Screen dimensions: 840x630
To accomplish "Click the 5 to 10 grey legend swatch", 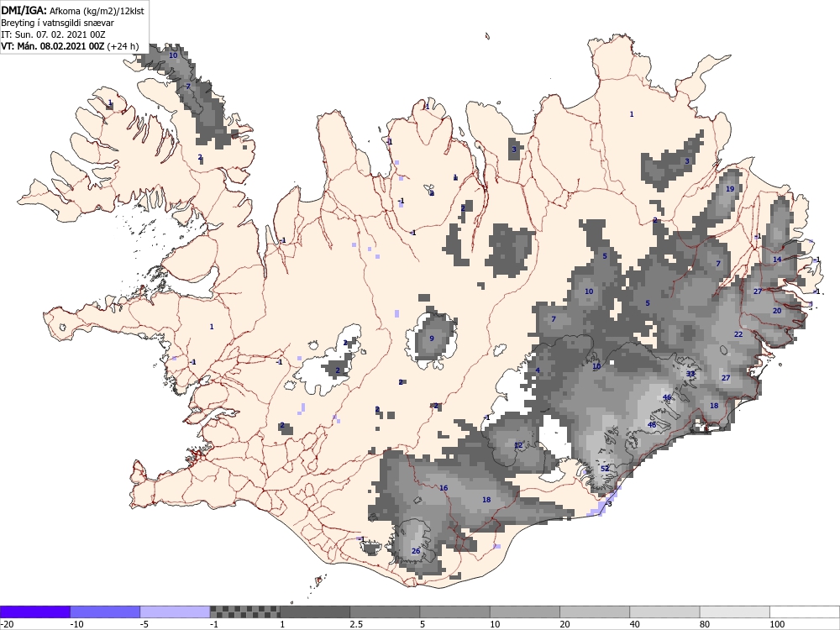I will point(454,612).
